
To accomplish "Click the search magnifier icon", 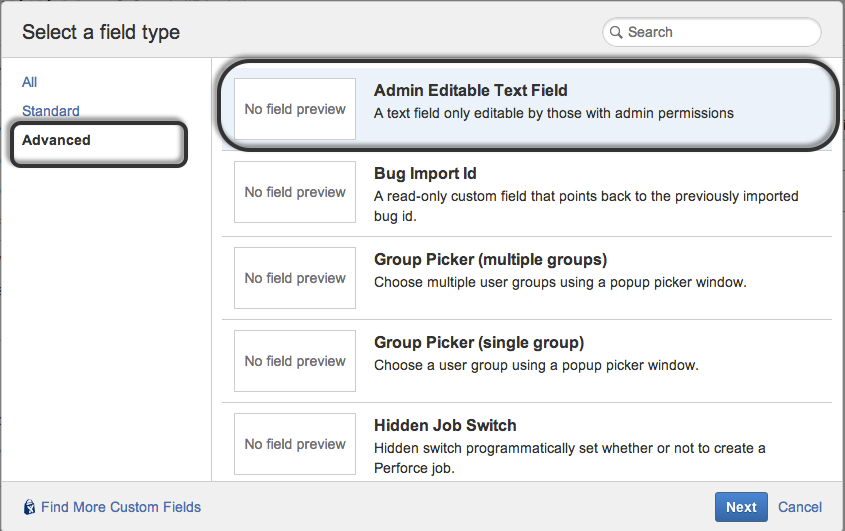I will 616,32.
